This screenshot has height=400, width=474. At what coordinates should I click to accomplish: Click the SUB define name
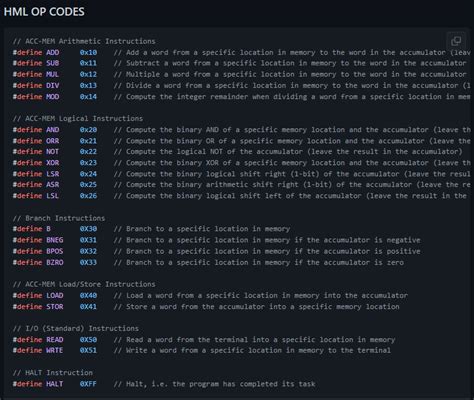[53, 63]
